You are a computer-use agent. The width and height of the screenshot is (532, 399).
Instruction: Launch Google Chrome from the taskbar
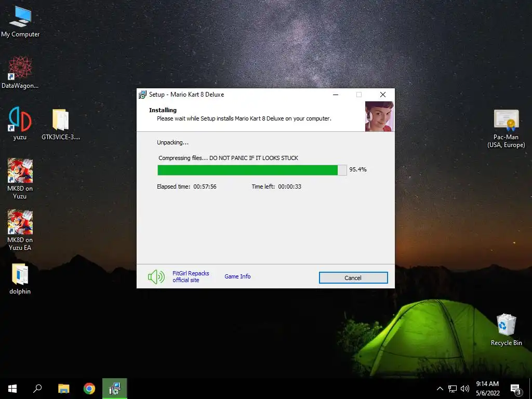click(x=89, y=389)
